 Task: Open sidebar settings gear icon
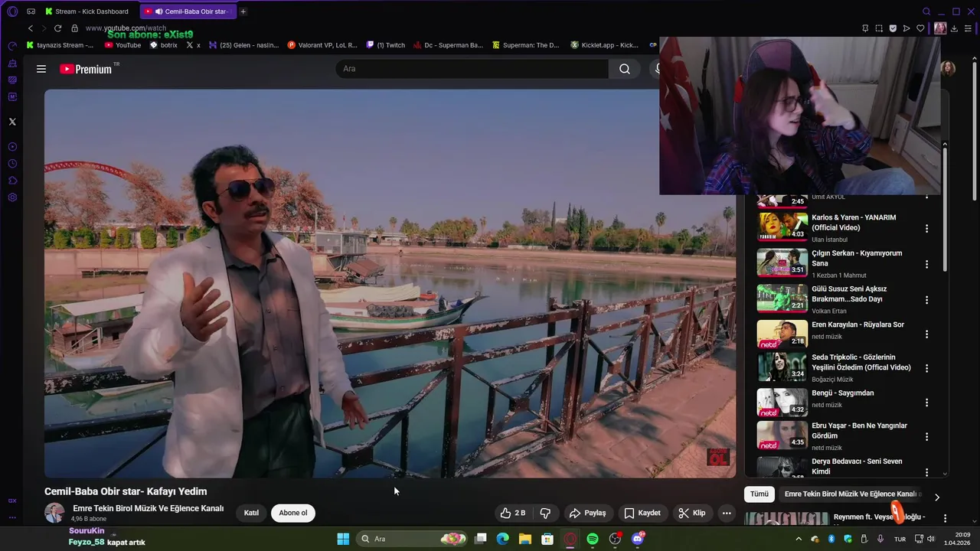(12, 197)
